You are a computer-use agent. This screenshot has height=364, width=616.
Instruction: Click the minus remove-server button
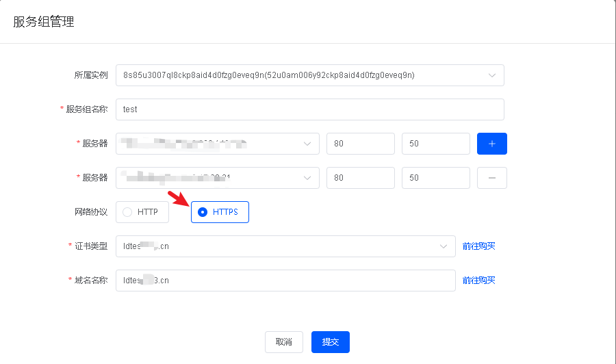click(491, 178)
